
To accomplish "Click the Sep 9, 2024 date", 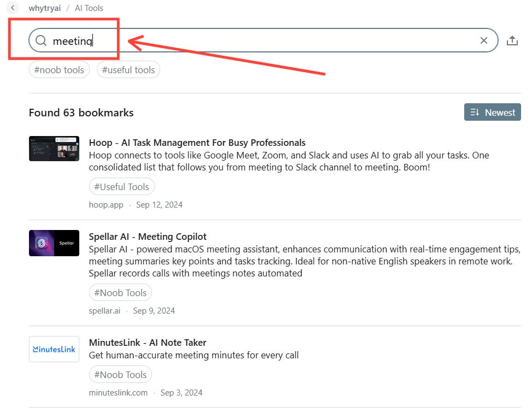I will pyautogui.click(x=154, y=311).
